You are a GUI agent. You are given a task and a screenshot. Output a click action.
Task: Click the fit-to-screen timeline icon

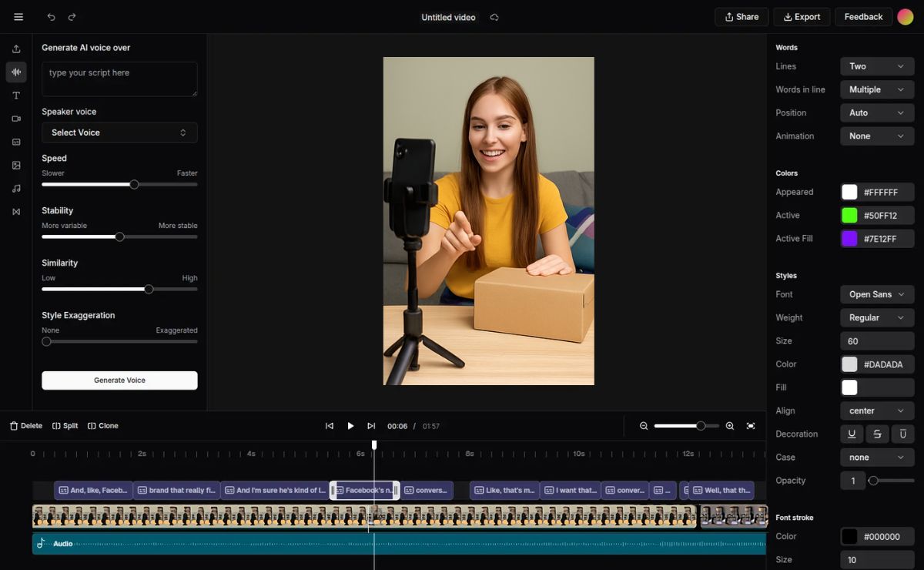[751, 426]
